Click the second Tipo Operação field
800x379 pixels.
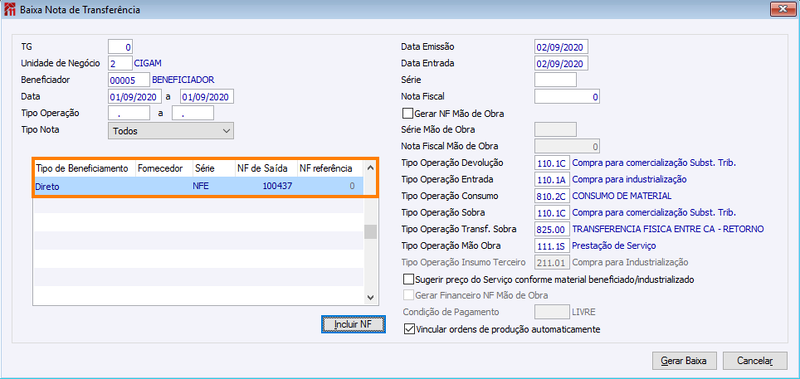193,113
